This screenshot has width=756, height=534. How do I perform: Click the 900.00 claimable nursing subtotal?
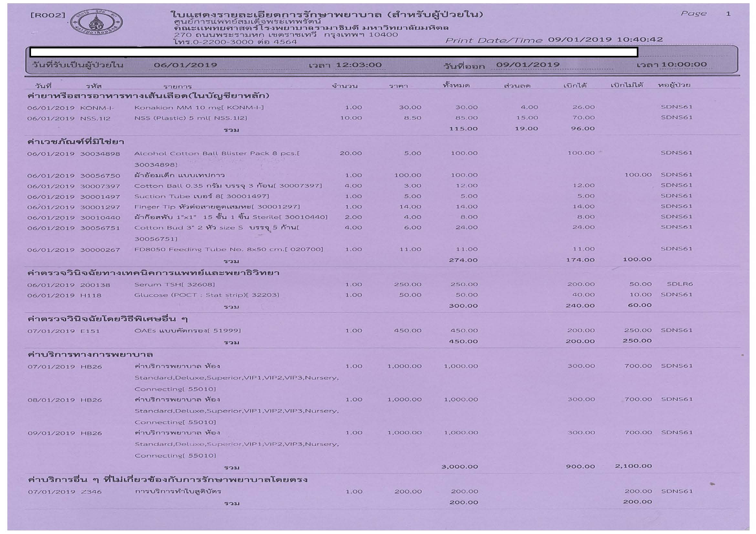580,467
